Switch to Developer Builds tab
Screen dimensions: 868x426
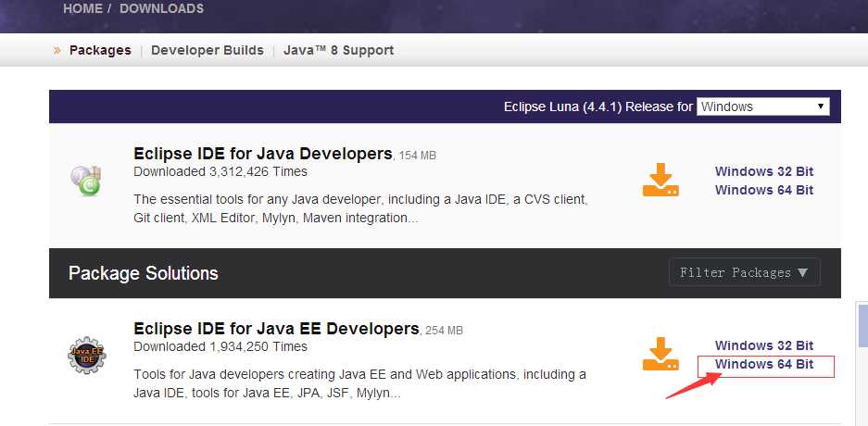pos(207,50)
